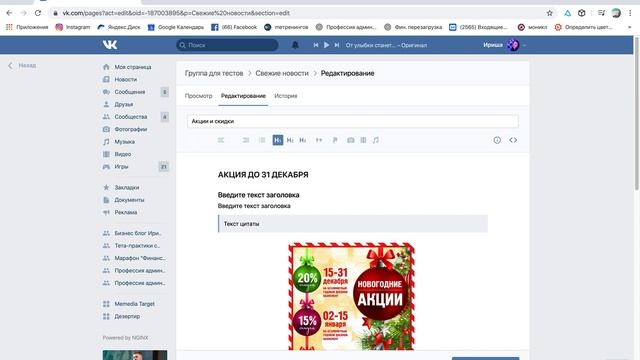This screenshot has height=360, width=640.
Task: Open Друзья in sidebar
Action: (124, 104)
